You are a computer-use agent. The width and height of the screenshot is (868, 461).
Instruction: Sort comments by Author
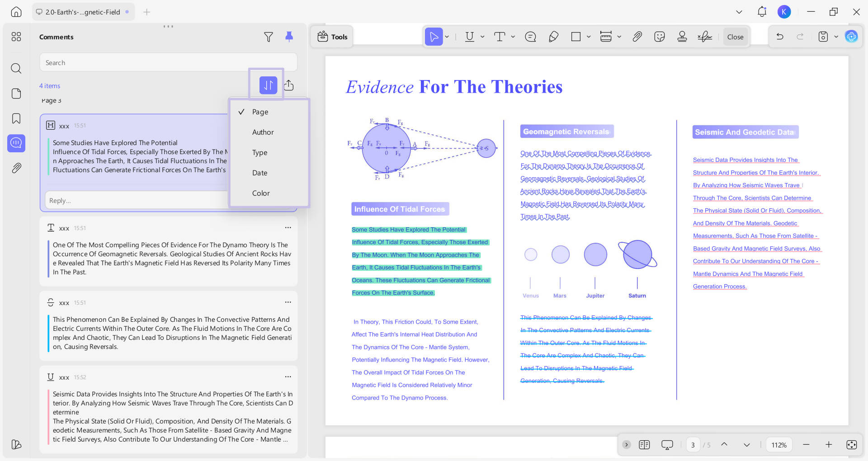[x=269, y=132]
